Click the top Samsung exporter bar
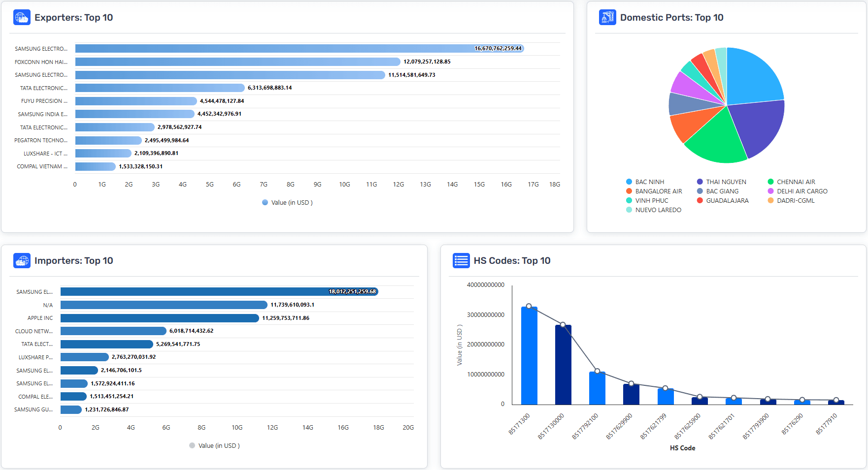Screen dimensions: 868x470 pos(299,49)
